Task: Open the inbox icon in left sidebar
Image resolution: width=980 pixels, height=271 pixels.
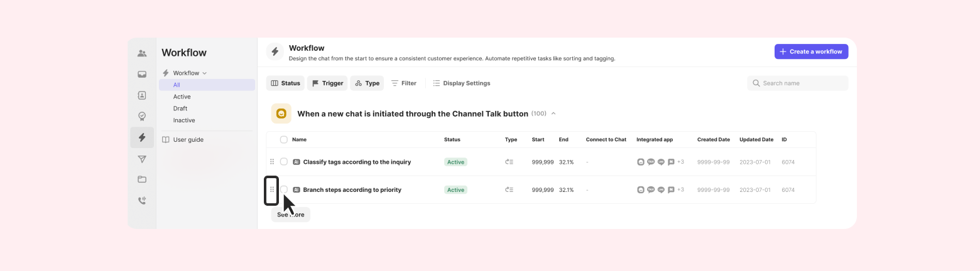Action: coord(142,75)
